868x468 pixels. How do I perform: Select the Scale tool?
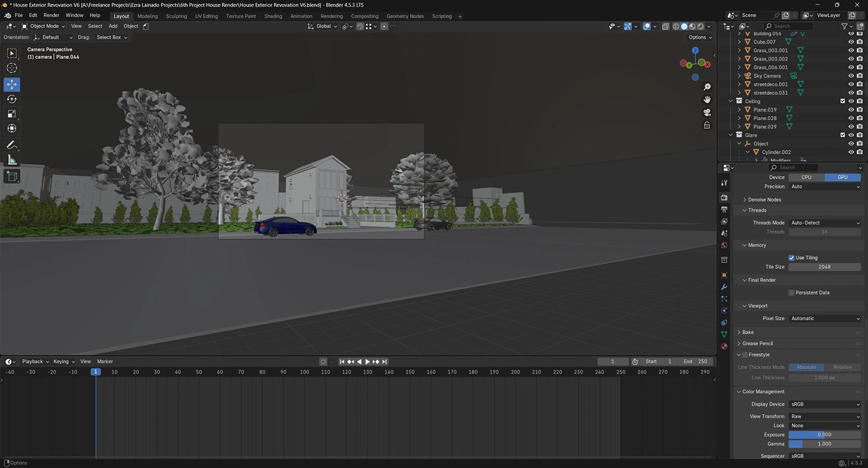[12, 113]
